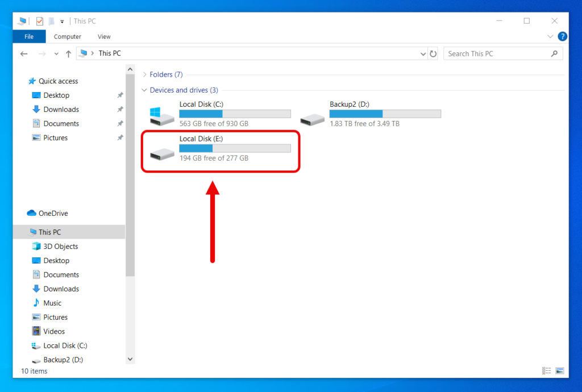Go up one level with up arrow
This screenshot has width=582, height=392.
tap(68, 54)
